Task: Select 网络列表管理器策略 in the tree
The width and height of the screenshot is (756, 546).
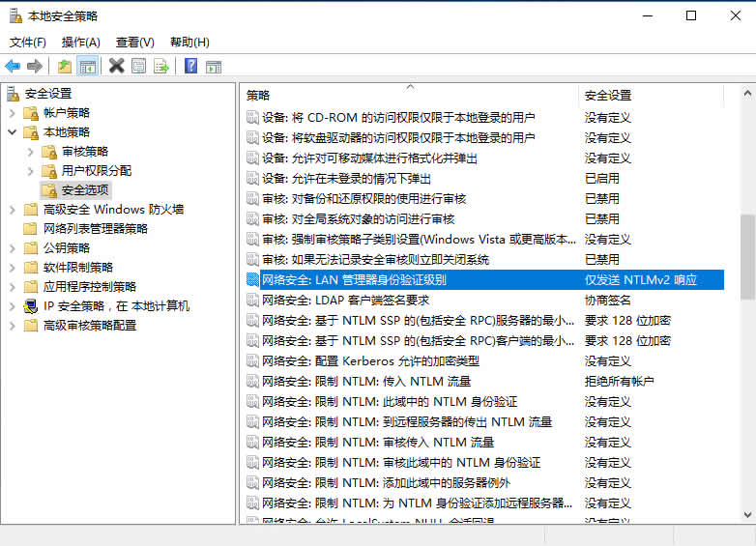Action: point(95,229)
